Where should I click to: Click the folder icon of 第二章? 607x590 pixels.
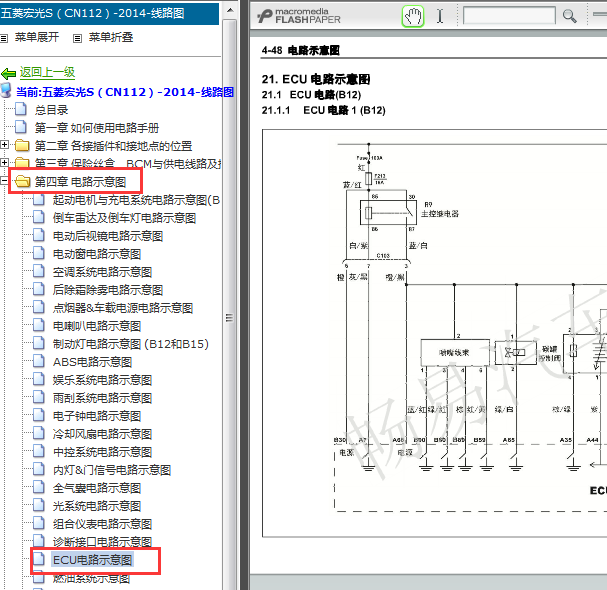[x=22, y=146]
